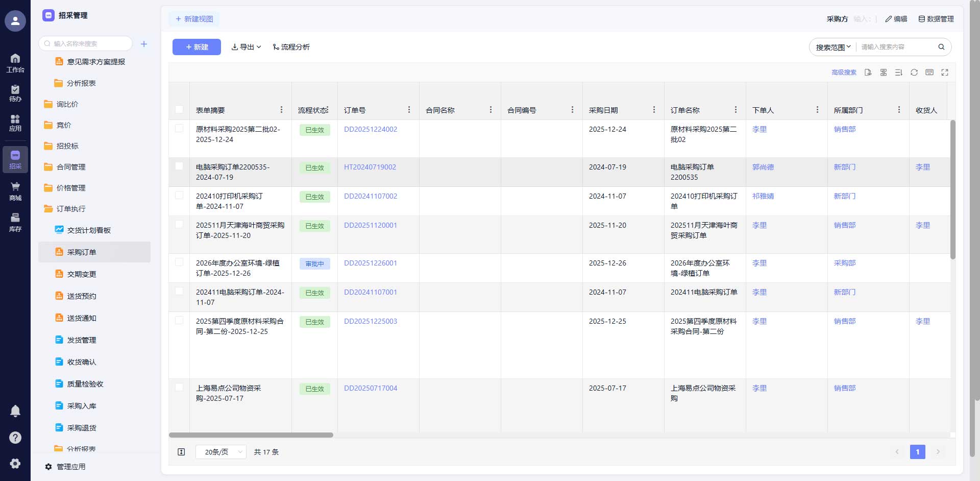Check row 上海易点公司物资采购
Screen dimensions: 980x481
[x=179, y=387]
